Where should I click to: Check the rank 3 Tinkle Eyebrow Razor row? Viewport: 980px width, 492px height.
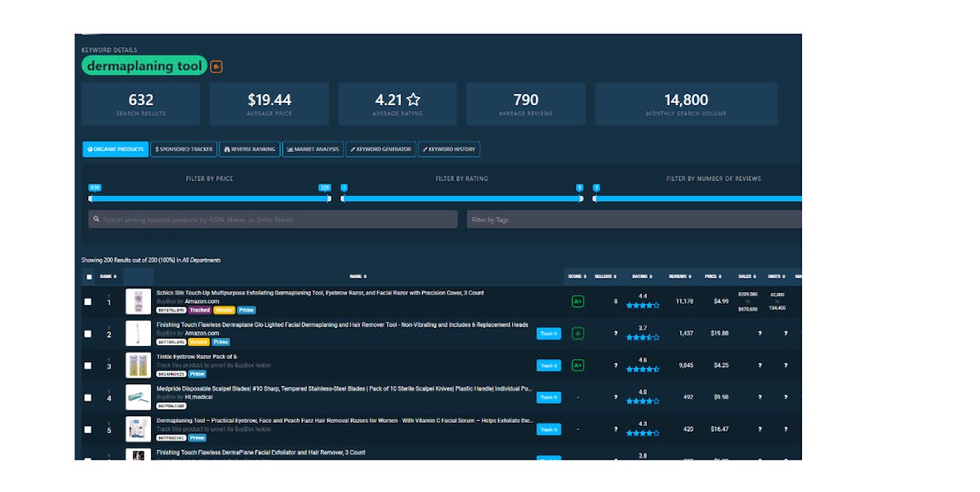[x=88, y=365]
